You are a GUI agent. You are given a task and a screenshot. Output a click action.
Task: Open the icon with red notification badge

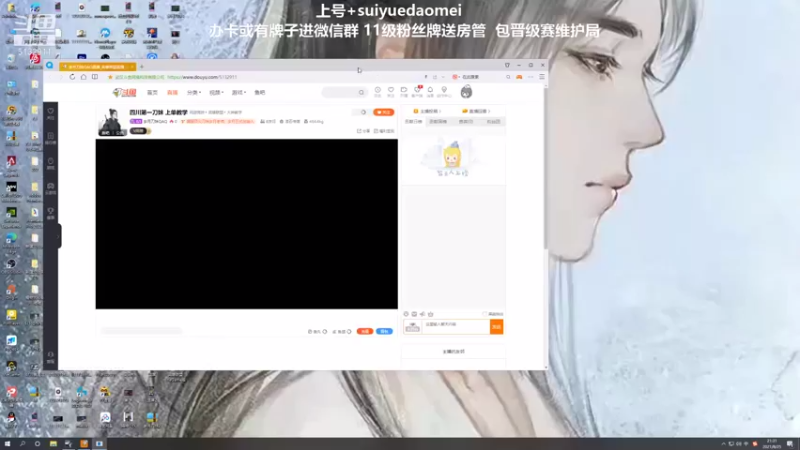coord(417,91)
